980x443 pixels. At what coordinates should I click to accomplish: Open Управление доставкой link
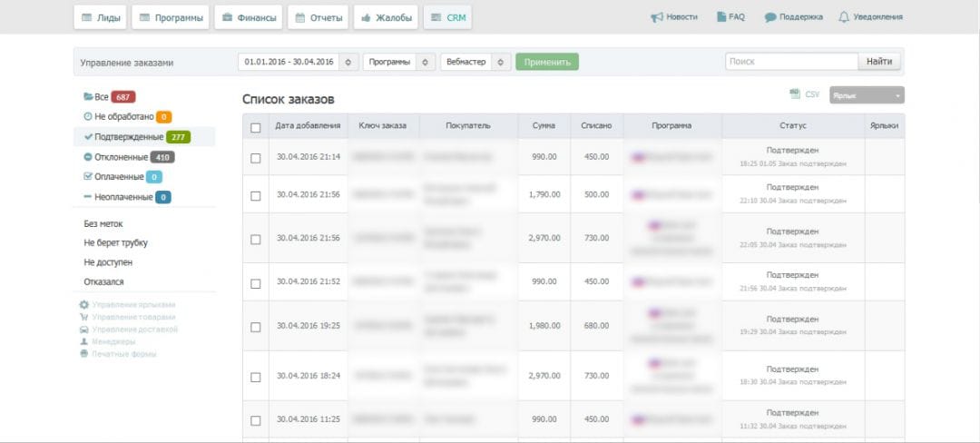[135, 330]
